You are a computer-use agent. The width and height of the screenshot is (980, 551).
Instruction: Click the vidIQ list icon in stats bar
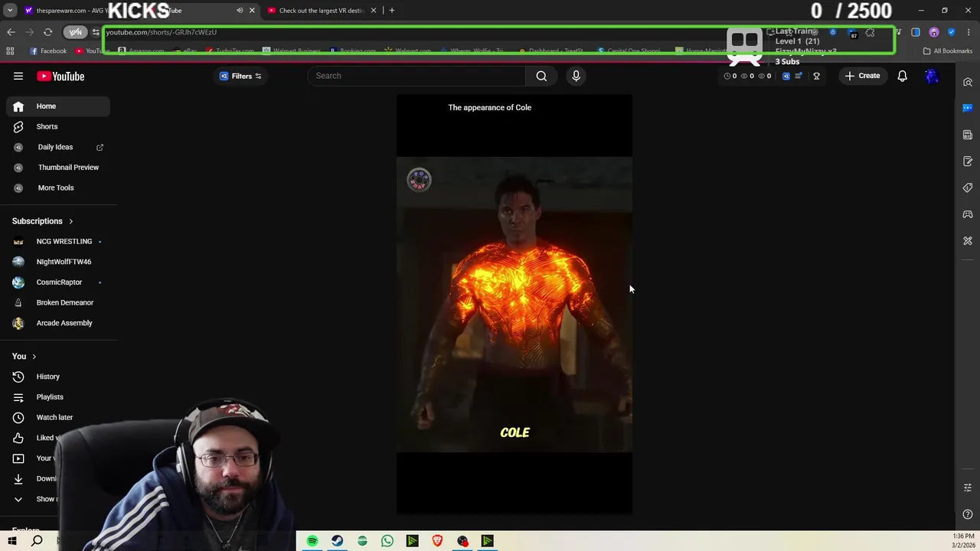799,76
